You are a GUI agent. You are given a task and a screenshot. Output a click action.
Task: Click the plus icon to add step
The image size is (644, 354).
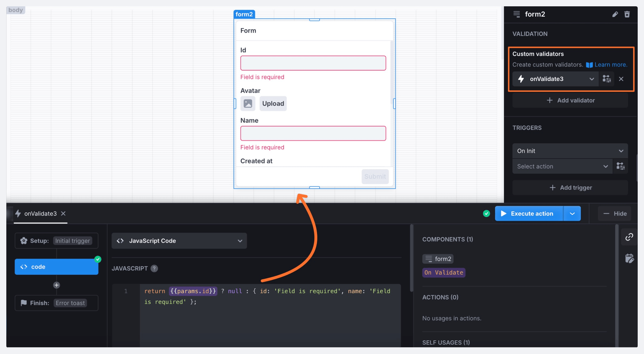click(56, 285)
